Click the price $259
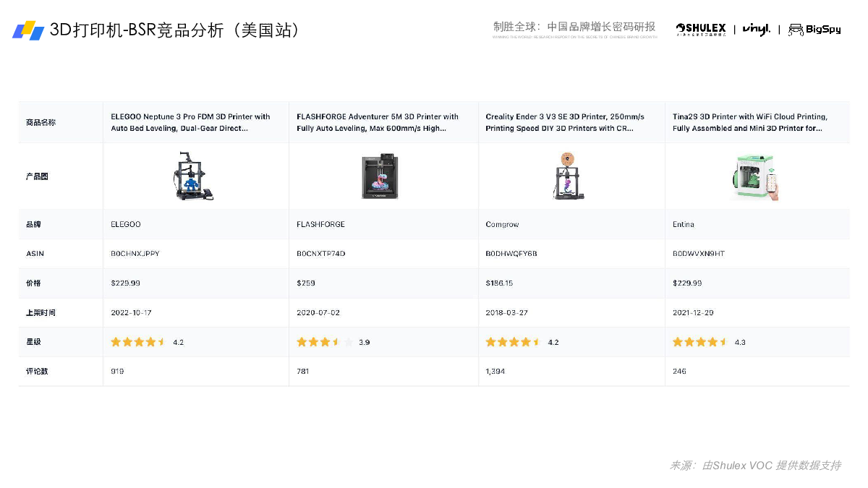 click(306, 283)
